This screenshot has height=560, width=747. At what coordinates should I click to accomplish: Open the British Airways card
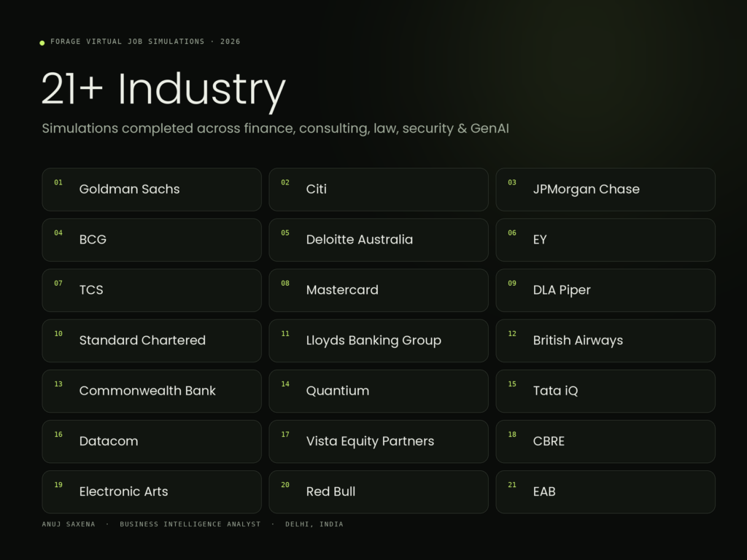[x=605, y=341]
